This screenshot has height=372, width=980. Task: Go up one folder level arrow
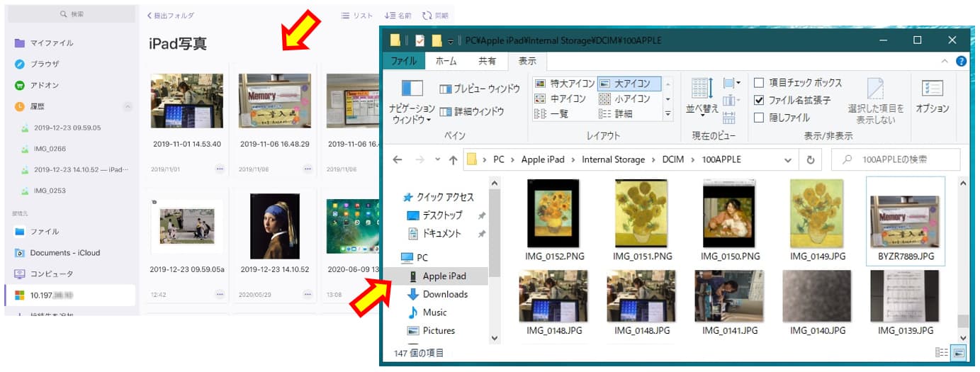point(453,159)
